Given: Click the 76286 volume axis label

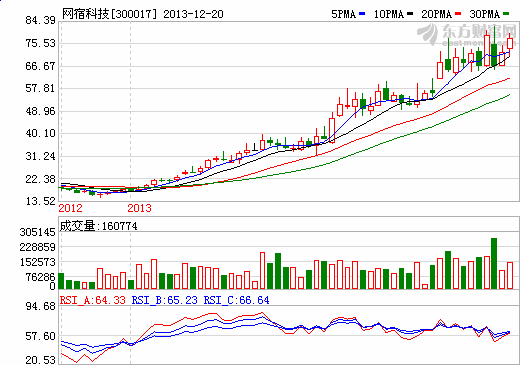Looking at the screenshot, I should tap(41, 277).
